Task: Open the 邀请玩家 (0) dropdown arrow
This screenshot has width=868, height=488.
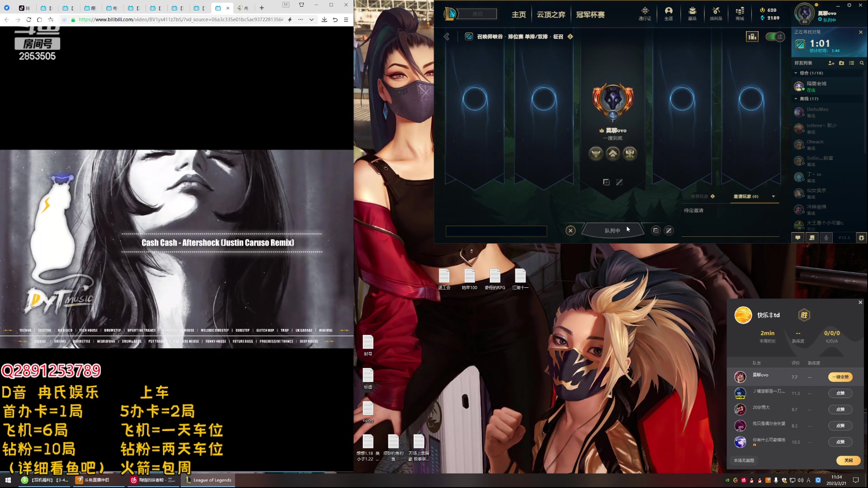Action: 774,197
